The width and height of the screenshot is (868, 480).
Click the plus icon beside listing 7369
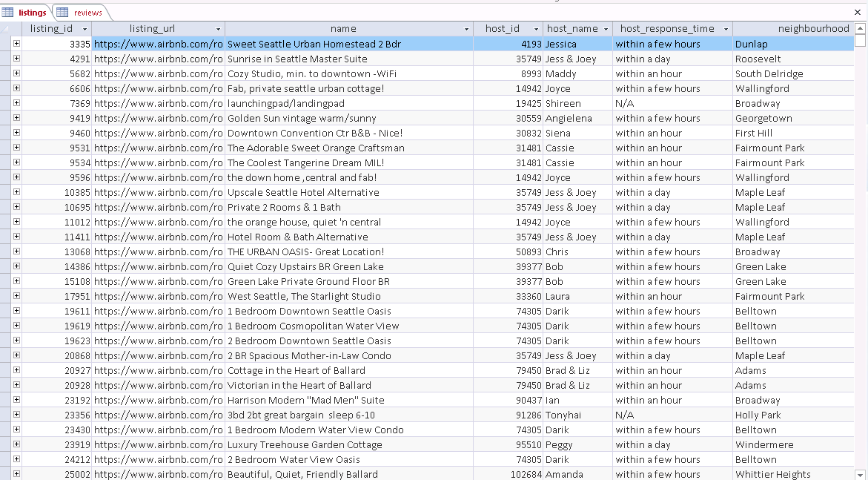(x=16, y=103)
